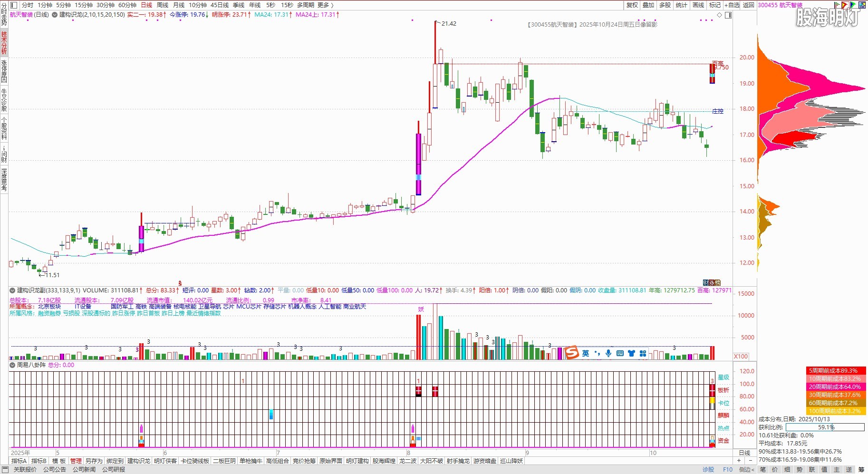Screen dimensions: 868x474
Task: Click the blue-green arrow icon top right
Action: (854, 5)
